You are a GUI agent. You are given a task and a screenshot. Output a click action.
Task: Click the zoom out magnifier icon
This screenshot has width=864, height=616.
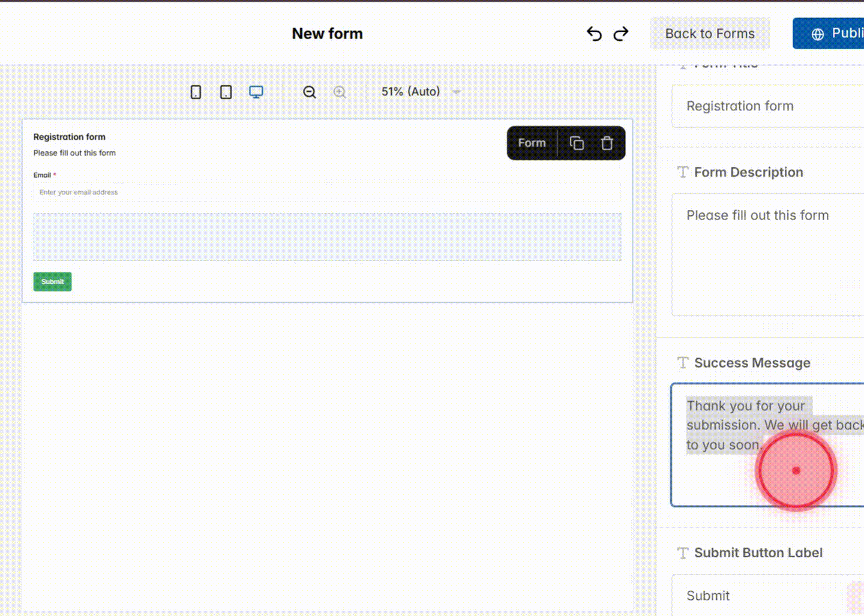coord(309,91)
